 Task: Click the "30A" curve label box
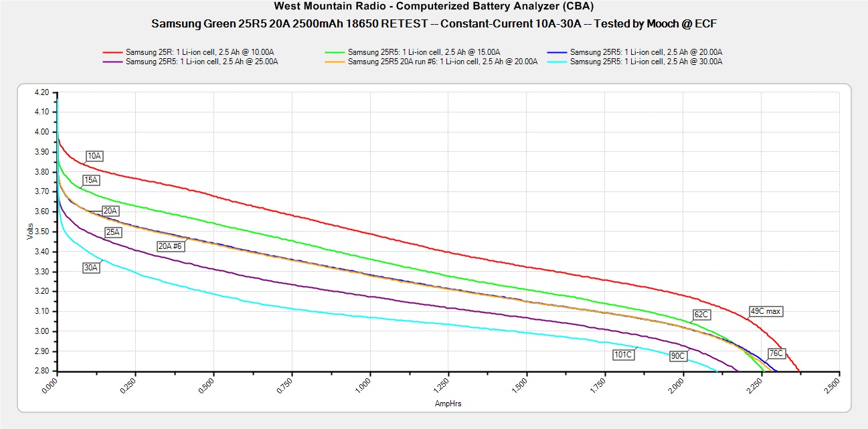(x=92, y=268)
